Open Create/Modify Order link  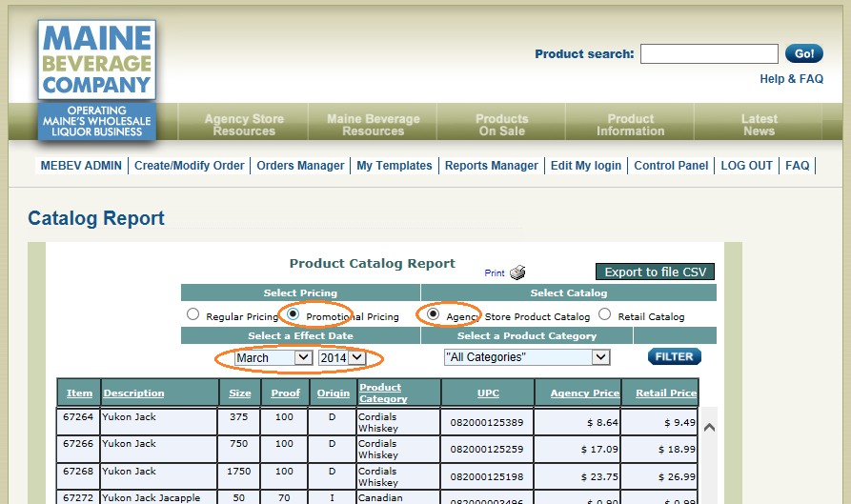click(189, 166)
